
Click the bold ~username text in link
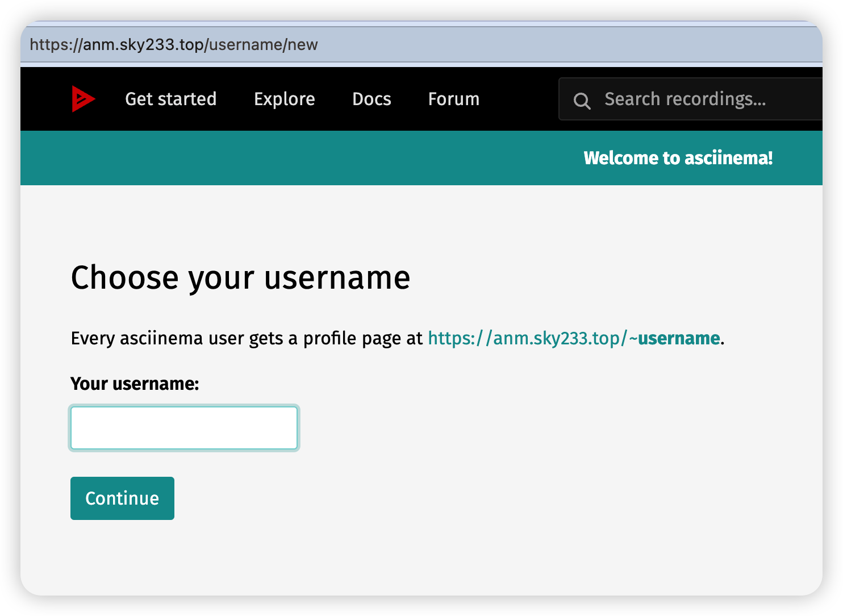[x=678, y=338]
